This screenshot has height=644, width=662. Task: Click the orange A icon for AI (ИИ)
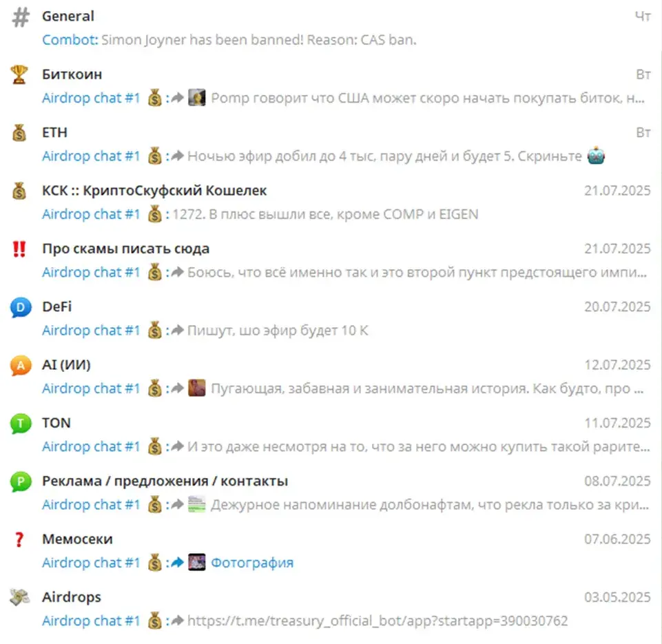(21, 366)
